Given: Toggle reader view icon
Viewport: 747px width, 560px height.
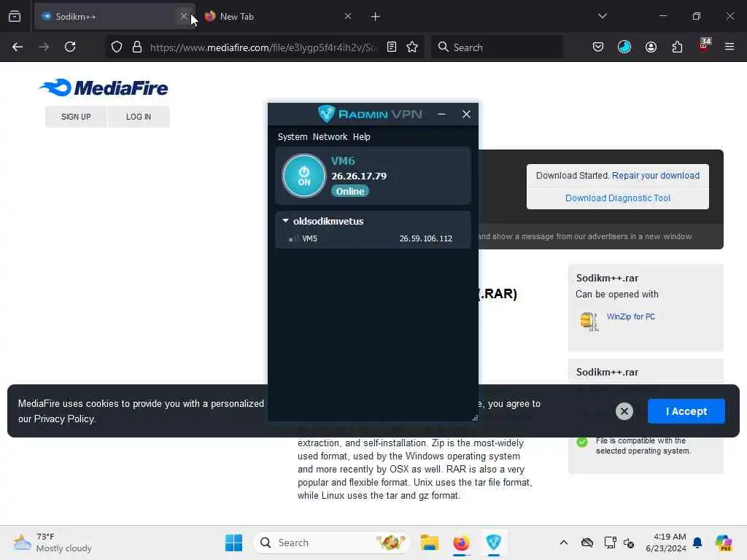Looking at the screenshot, I should click(392, 47).
